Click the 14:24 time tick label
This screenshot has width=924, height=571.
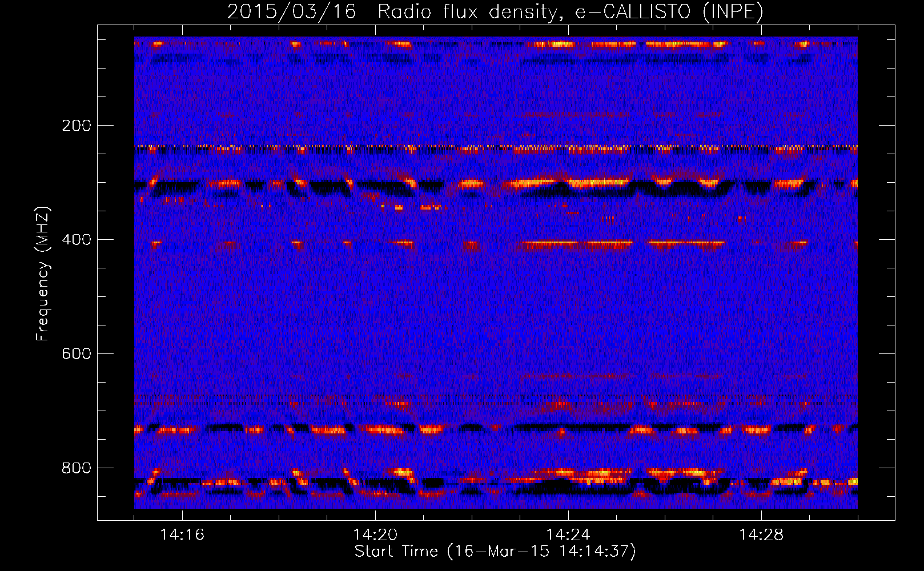(x=568, y=535)
